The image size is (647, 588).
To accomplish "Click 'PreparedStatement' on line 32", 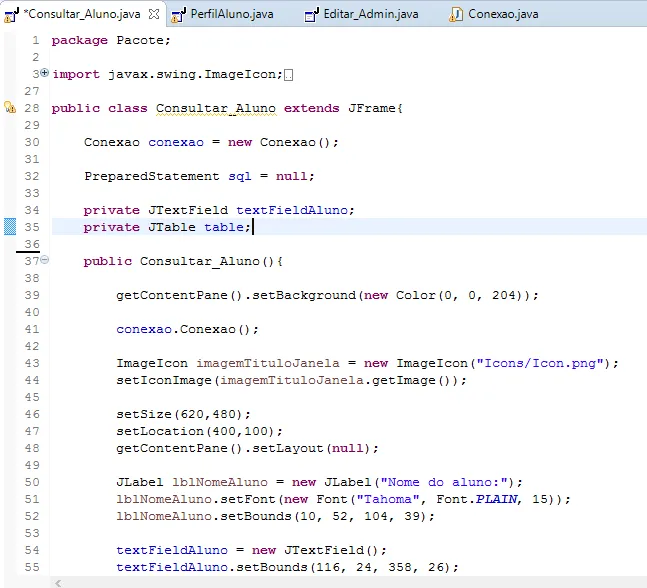I will 152,176.
